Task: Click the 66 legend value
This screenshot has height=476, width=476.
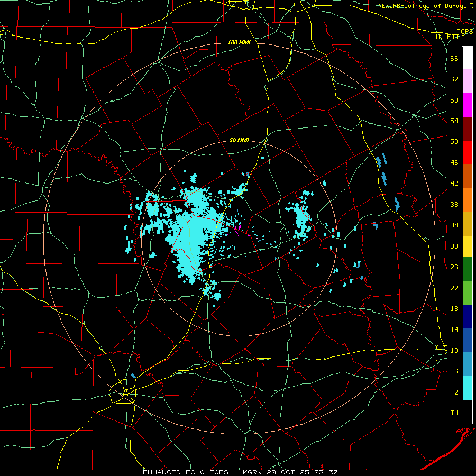Action: (x=454, y=58)
